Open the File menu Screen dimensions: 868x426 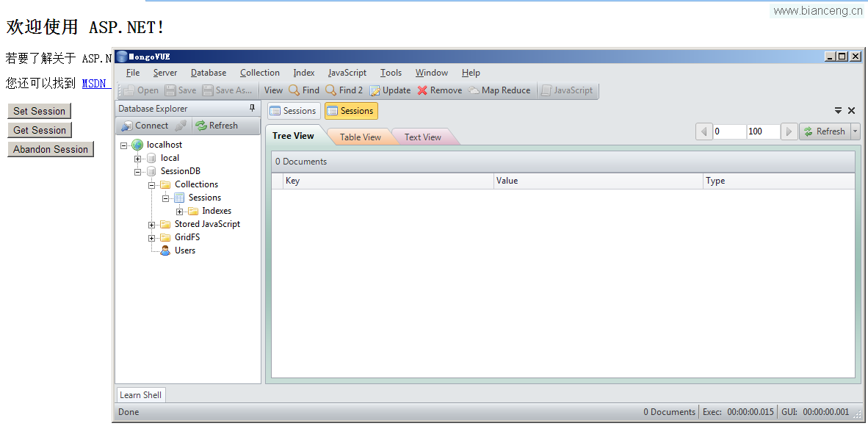[x=133, y=73]
